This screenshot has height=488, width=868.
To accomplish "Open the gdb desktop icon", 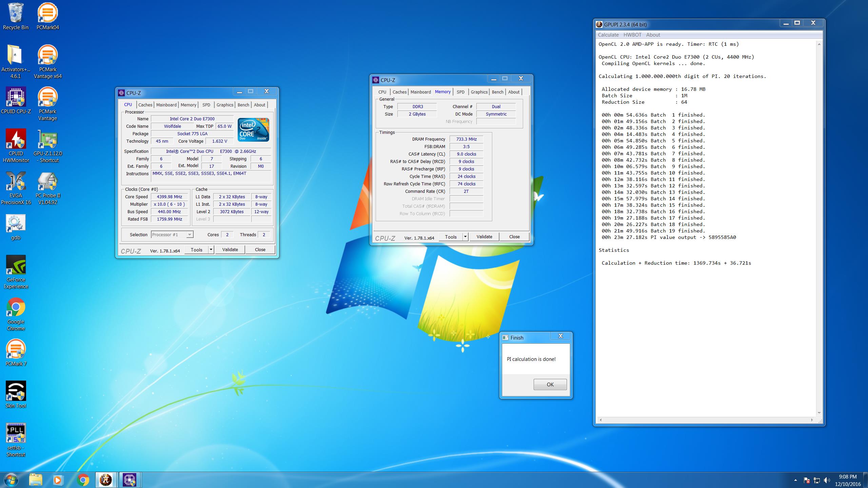I will 16,227.
